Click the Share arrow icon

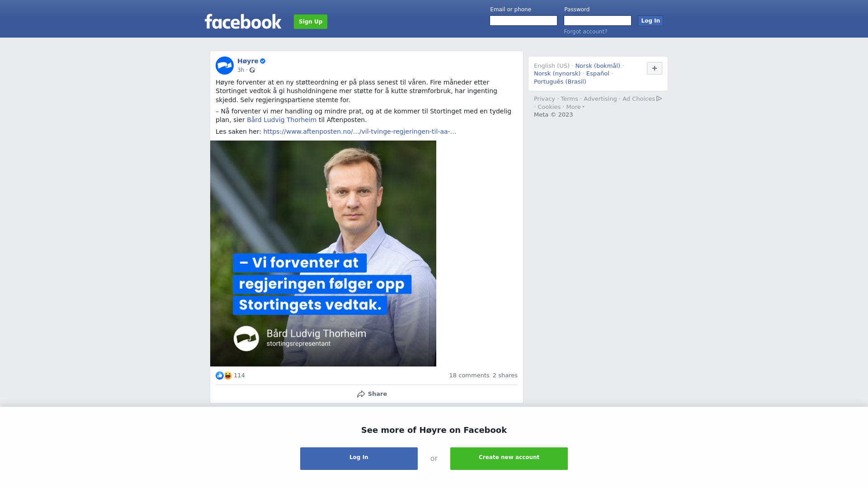361,394
